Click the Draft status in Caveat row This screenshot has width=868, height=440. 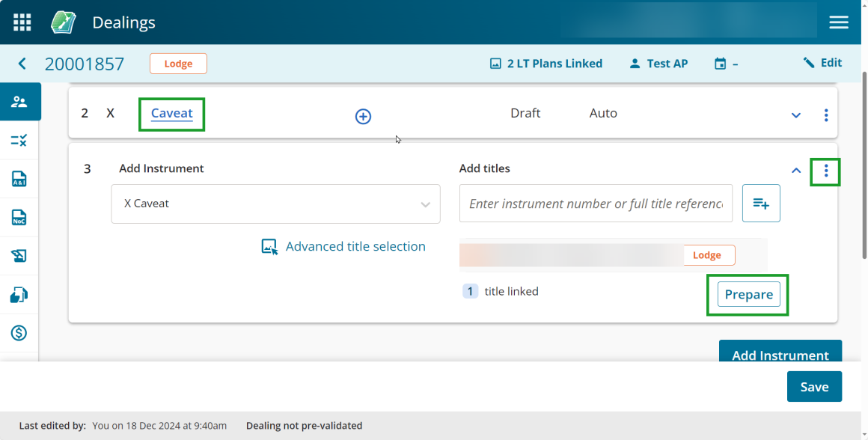(525, 113)
